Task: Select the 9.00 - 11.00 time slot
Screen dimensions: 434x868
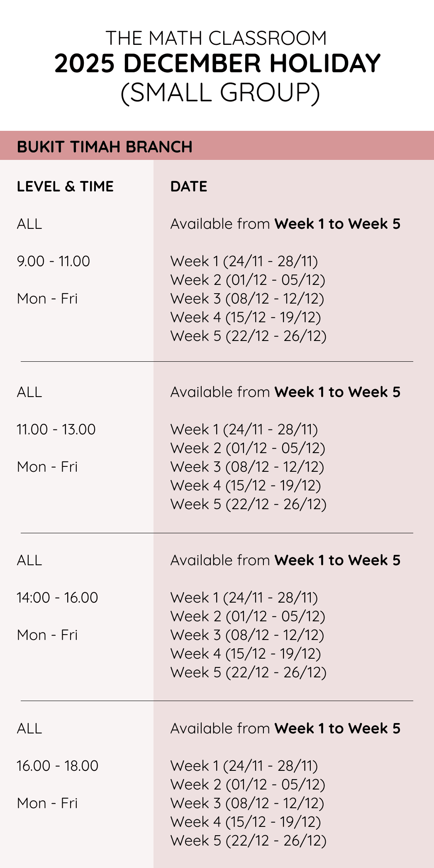Action: tap(54, 261)
